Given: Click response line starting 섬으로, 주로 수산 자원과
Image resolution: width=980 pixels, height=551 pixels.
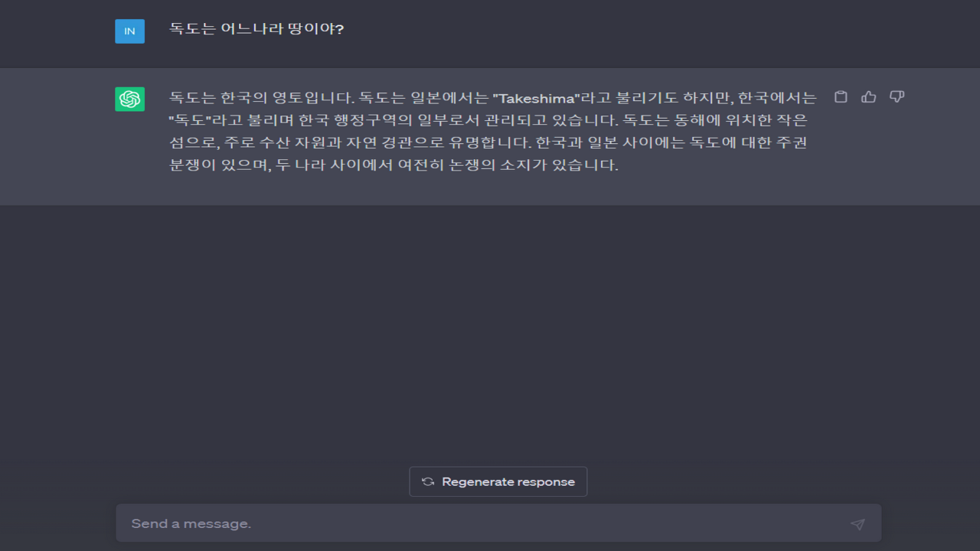Looking at the screenshot, I should [x=488, y=142].
